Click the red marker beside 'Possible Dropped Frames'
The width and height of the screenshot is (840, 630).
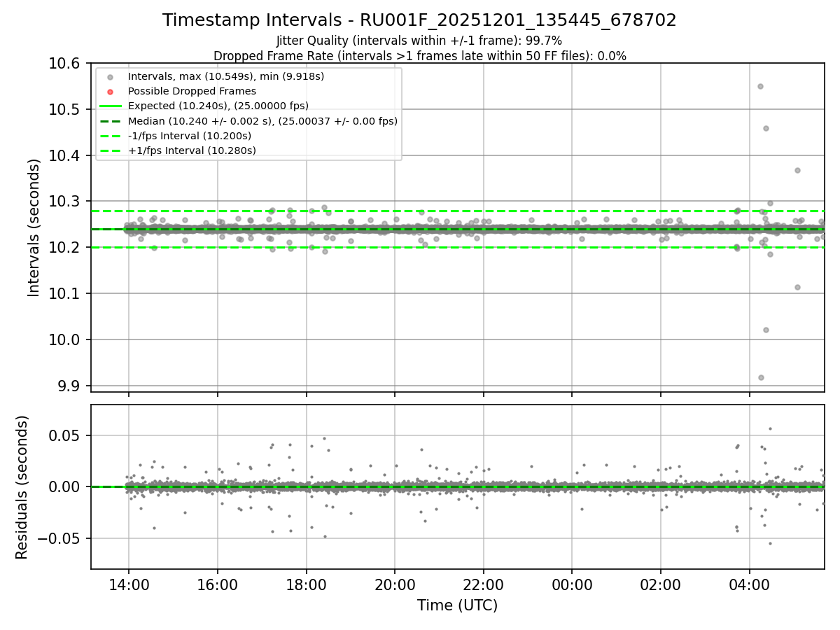click(111, 91)
